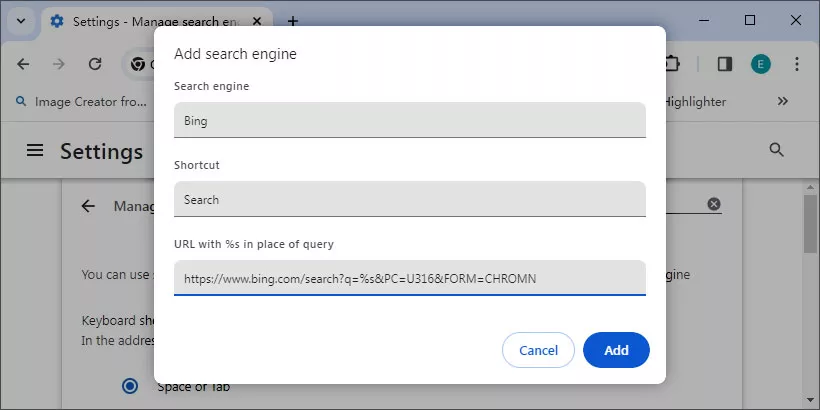Close the Settings tab
The height and width of the screenshot is (410, 820).
pos(257,21)
